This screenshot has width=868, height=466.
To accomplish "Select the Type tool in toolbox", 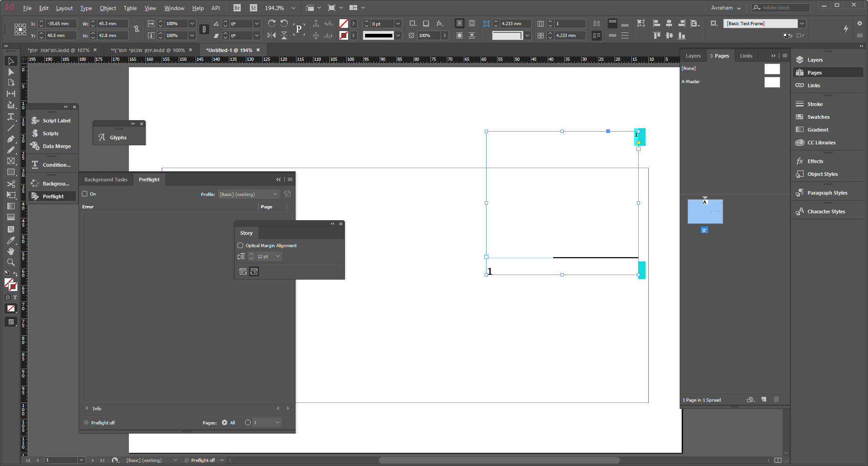I will click(x=11, y=117).
